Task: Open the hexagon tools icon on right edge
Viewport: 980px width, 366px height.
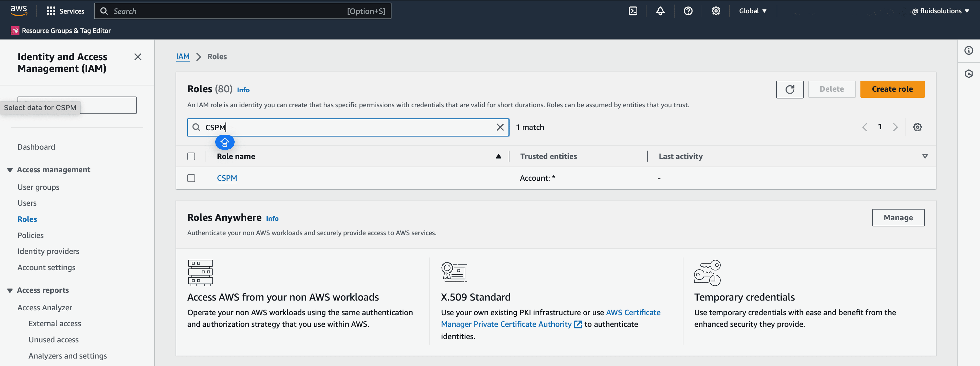Action: (x=969, y=74)
